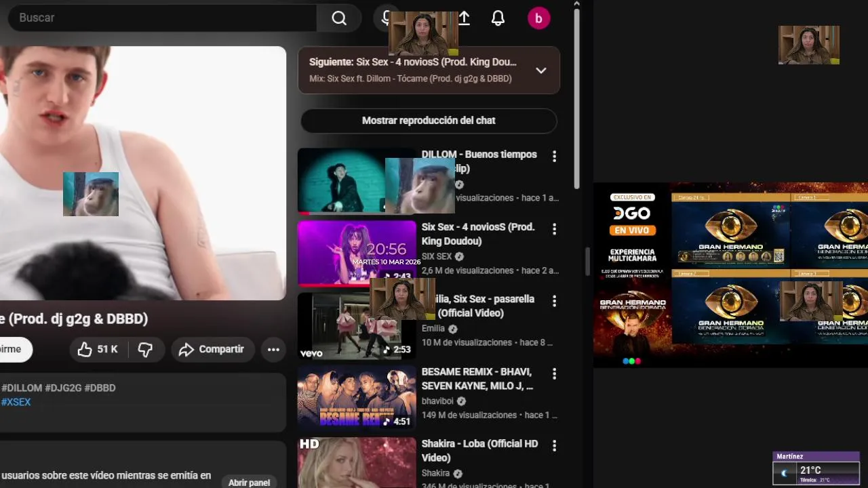Open options menu for Six Sex 4 novioS
Screen dimensions: 868x488
[554, 229]
